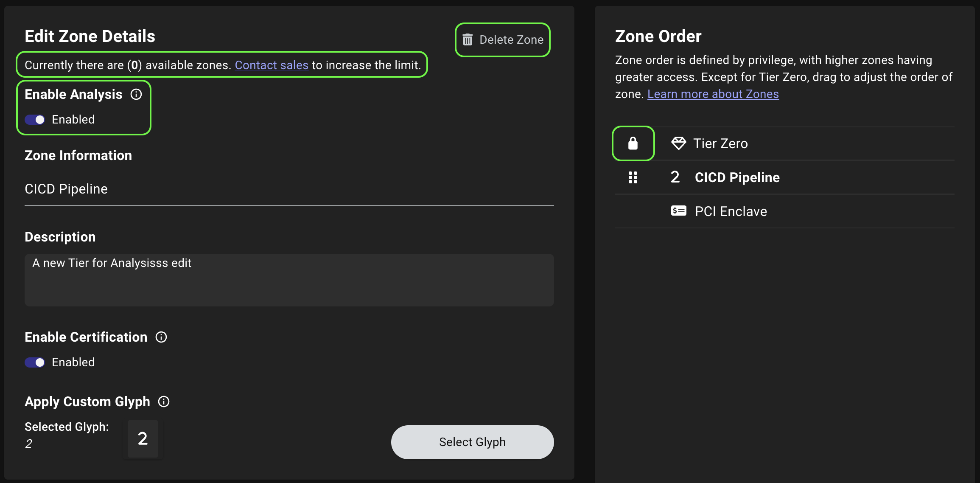980x483 pixels.
Task: Click the info icon beside Apply Custom Glyph
Action: tap(163, 402)
